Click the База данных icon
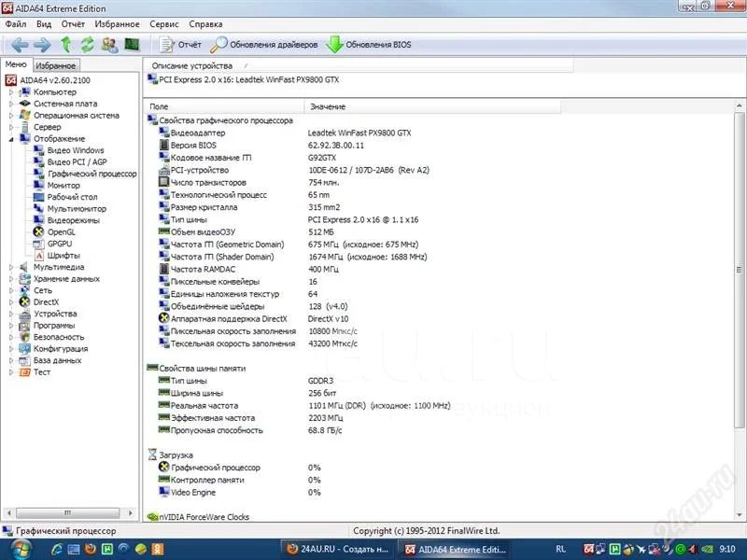 pyautogui.click(x=25, y=360)
